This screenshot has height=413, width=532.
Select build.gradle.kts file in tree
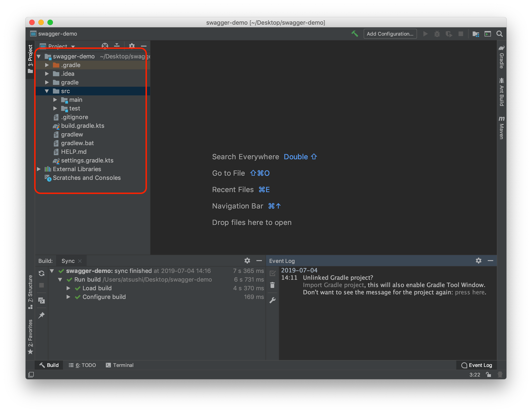(x=82, y=126)
